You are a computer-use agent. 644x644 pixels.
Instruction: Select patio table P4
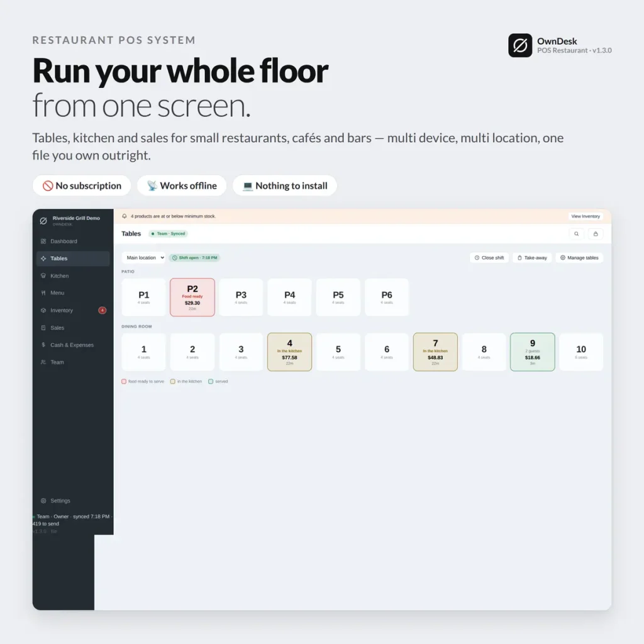[x=289, y=297]
